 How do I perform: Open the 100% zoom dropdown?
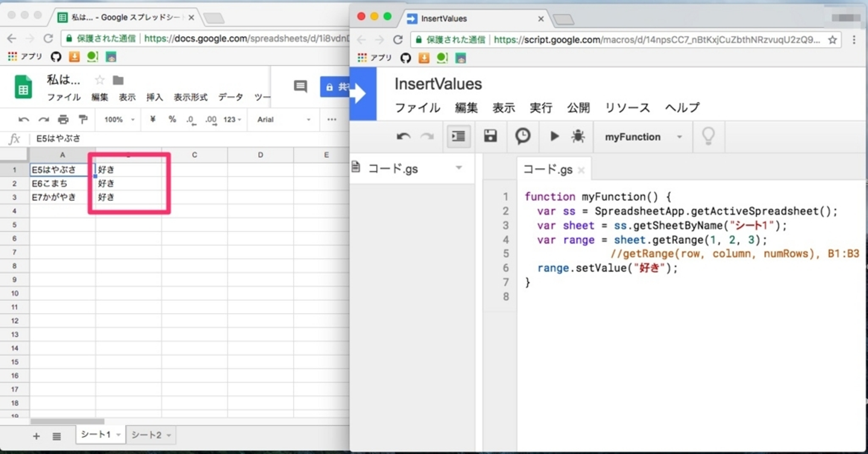tap(119, 120)
